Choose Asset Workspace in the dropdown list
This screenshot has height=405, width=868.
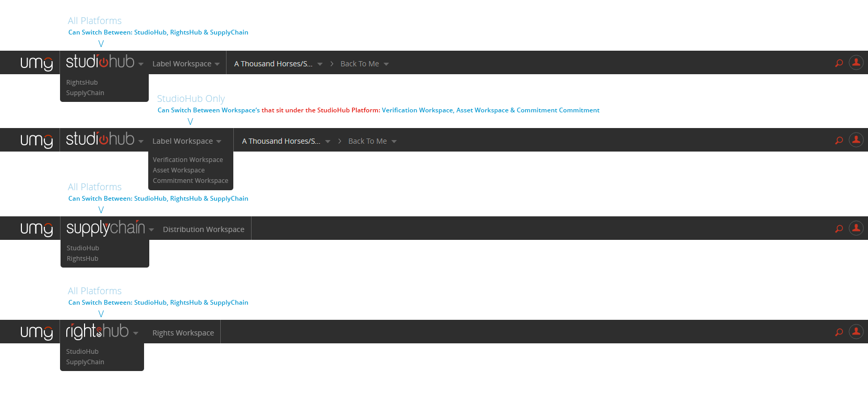(x=179, y=170)
